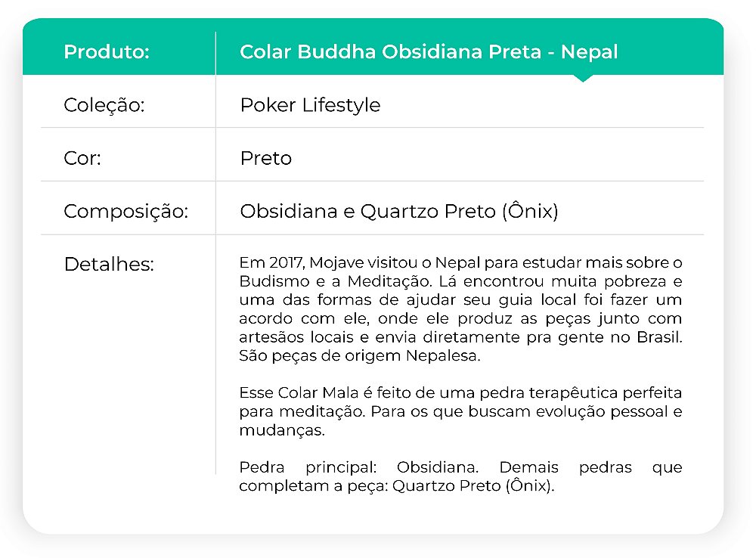The width and height of the screenshot is (756, 558).
Task: Click the word "mudanças." in the details
Action: (x=281, y=430)
